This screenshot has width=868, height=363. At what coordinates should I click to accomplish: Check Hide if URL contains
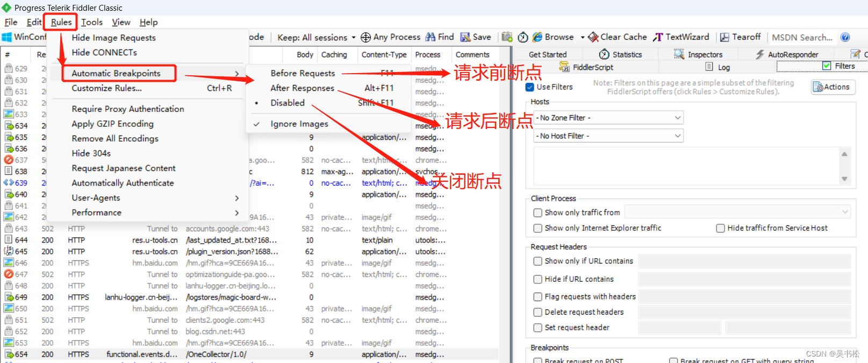click(x=537, y=280)
